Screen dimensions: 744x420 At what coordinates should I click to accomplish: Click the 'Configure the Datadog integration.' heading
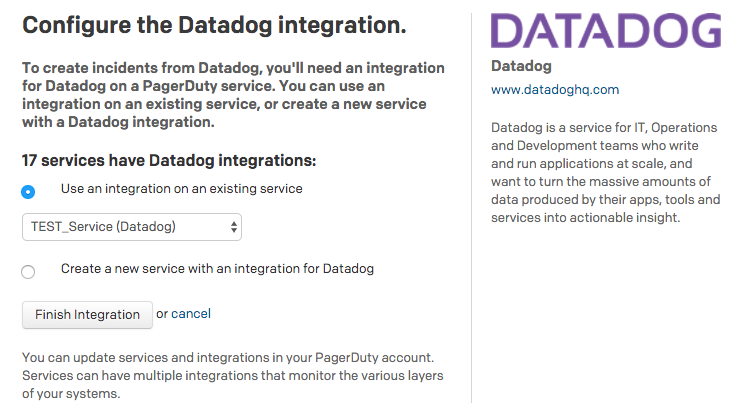[x=214, y=26]
